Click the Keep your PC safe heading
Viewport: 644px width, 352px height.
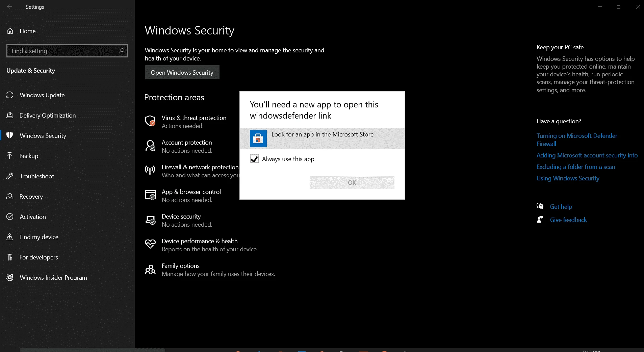coord(560,47)
